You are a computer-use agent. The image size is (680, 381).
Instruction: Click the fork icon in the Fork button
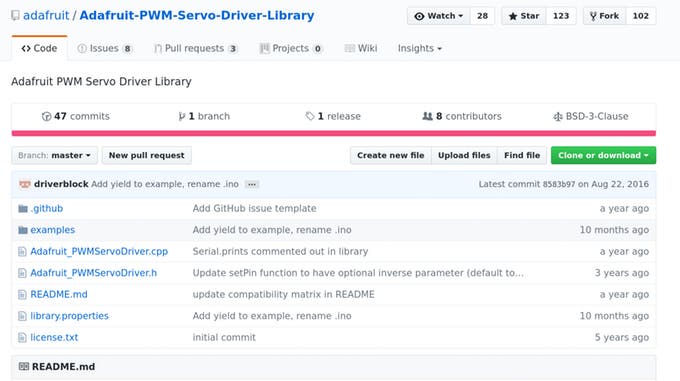tap(593, 16)
